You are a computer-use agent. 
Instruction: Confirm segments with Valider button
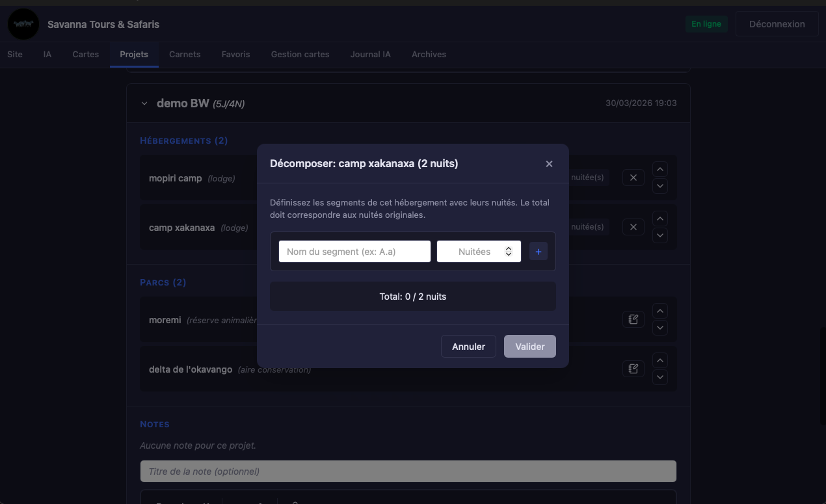point(530,347)
